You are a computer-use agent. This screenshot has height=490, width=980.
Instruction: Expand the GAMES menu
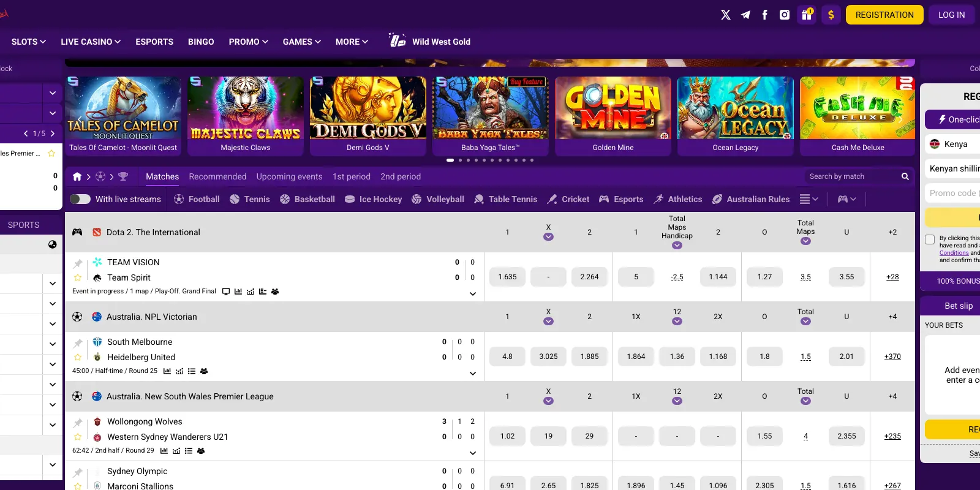click(x=302, y=42)
